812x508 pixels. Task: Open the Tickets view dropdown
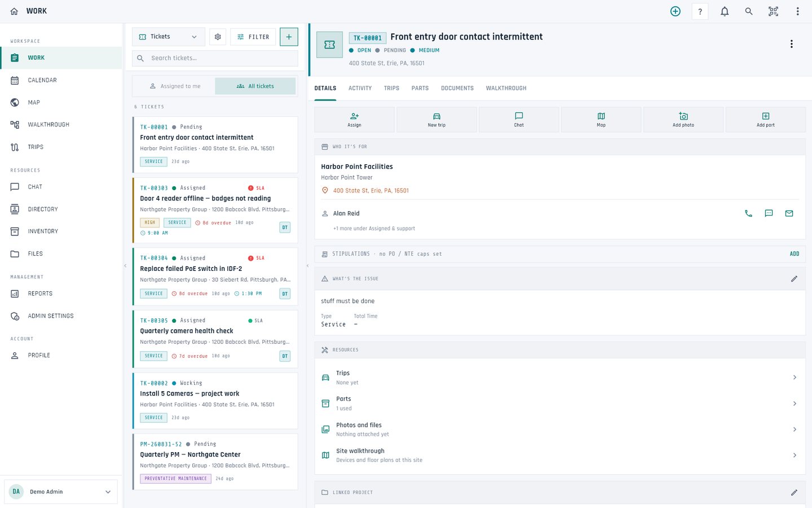point(169,37)
